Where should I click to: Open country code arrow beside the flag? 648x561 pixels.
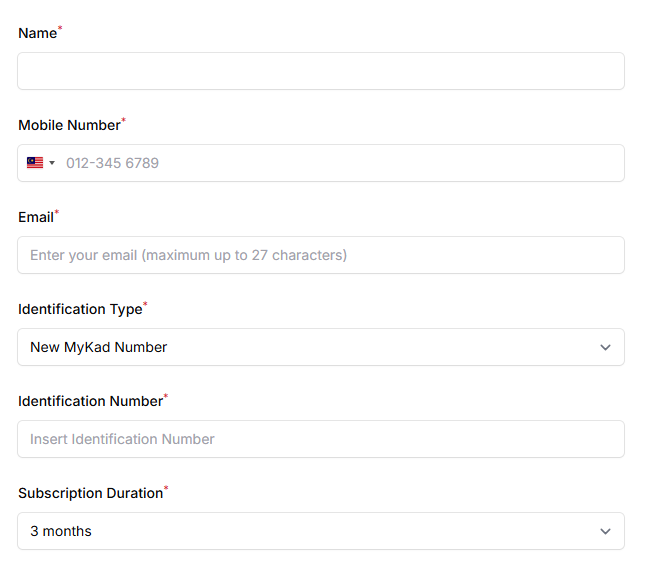click(52, 163)
